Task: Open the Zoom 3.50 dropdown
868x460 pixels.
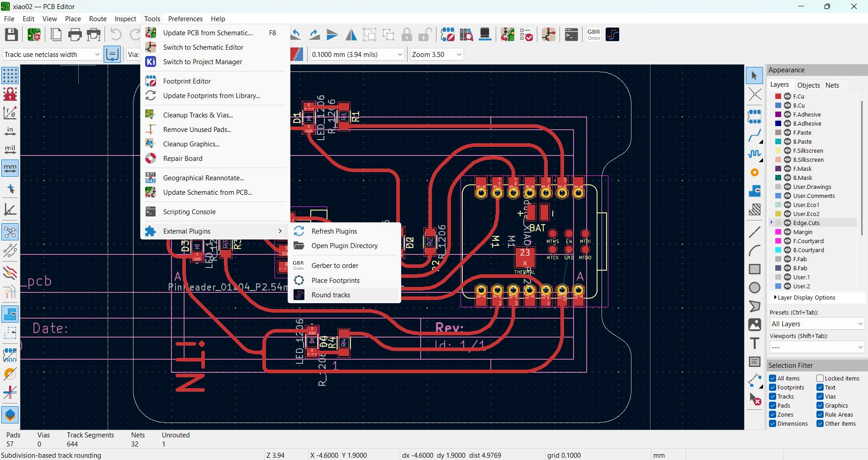Action: (x=437, y=55)
